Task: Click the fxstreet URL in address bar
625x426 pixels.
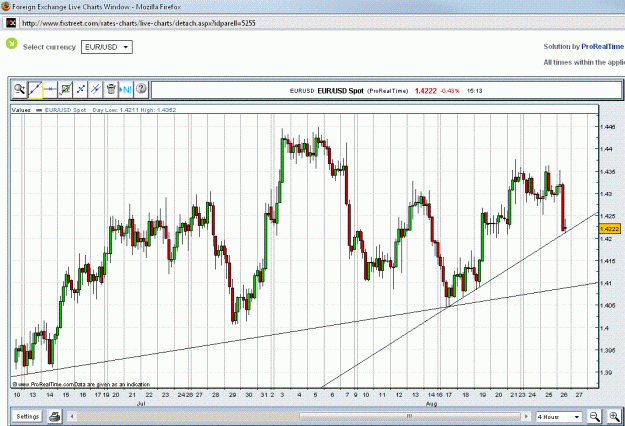Action: 139,23
